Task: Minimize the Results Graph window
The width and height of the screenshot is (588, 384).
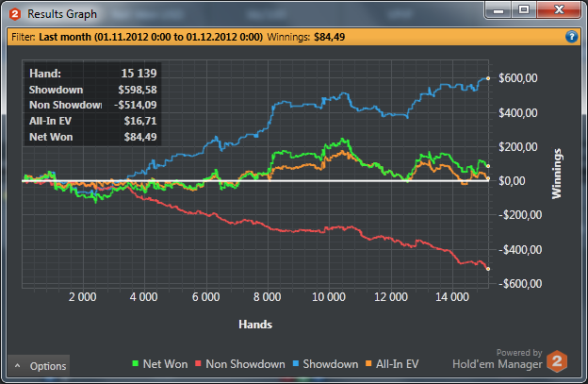Action: point(498,9)
